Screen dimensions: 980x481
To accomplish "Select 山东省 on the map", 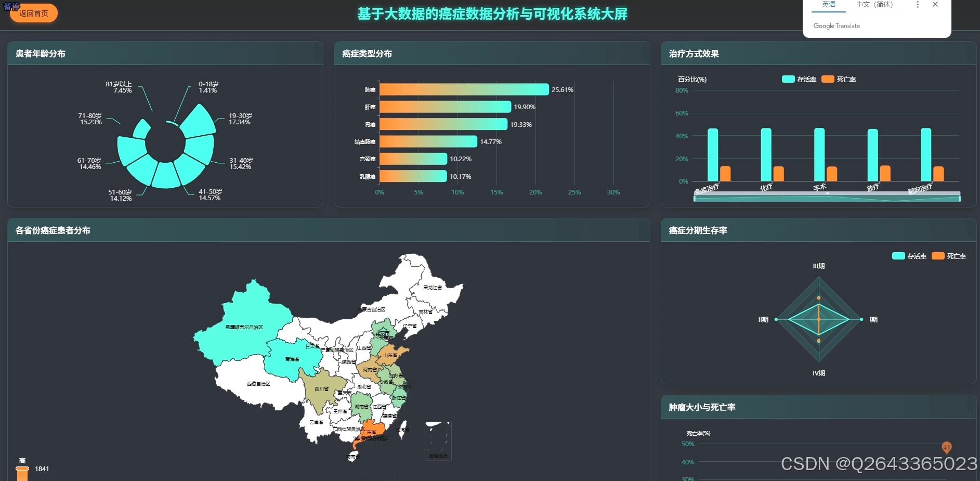I will [391, 355].
